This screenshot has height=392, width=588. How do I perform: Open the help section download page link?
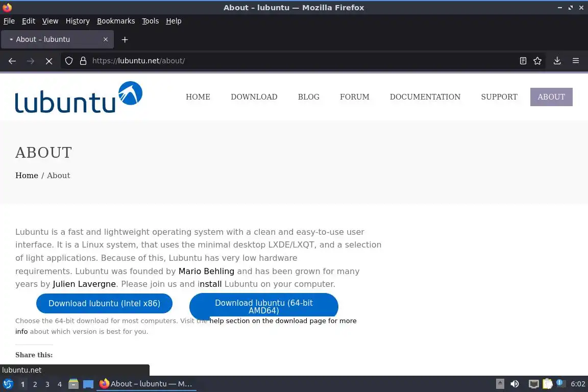point(283,321)
